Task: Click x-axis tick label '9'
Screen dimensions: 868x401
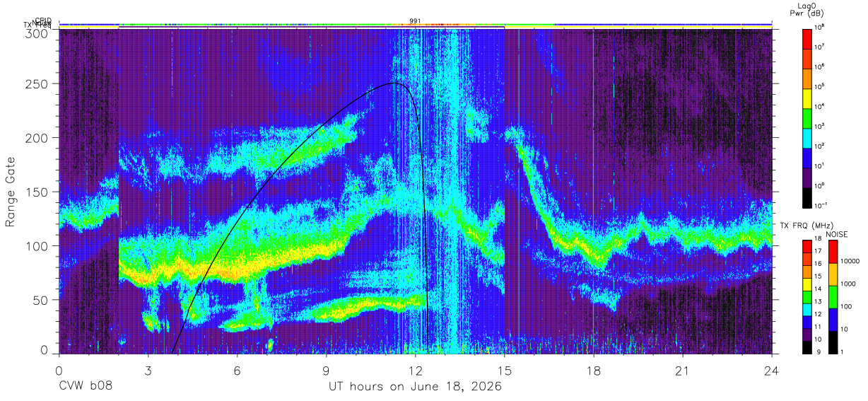Action: point(327,371)
